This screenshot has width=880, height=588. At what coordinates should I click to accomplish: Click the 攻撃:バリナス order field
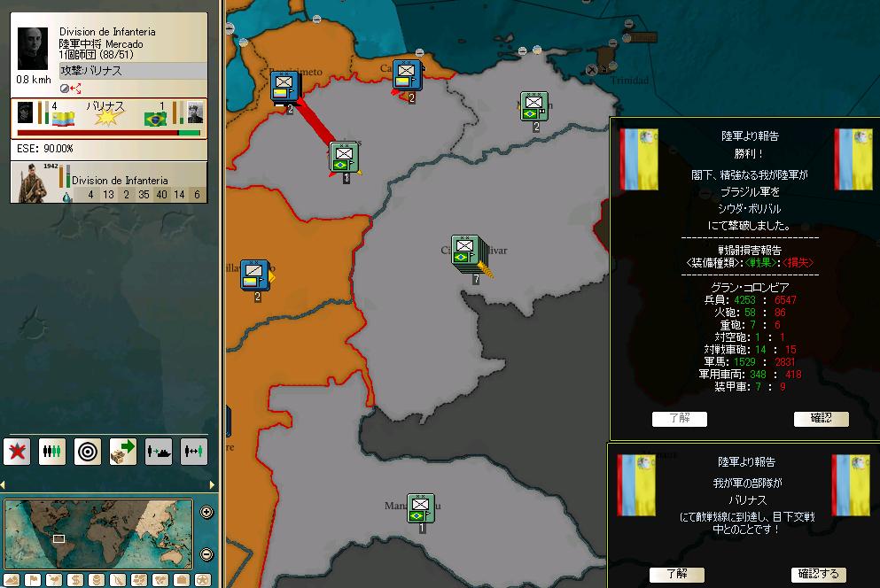(133, 71)
